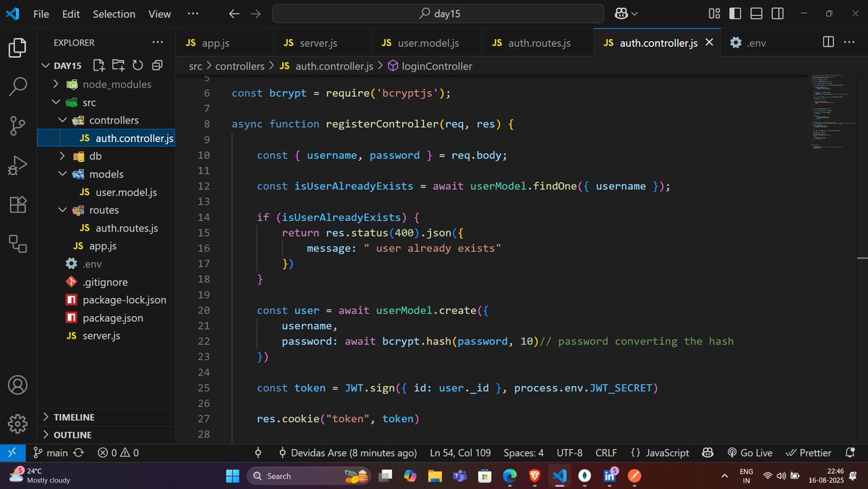Expand the db folder
This screenshot has height=489, width=868.
63,156
